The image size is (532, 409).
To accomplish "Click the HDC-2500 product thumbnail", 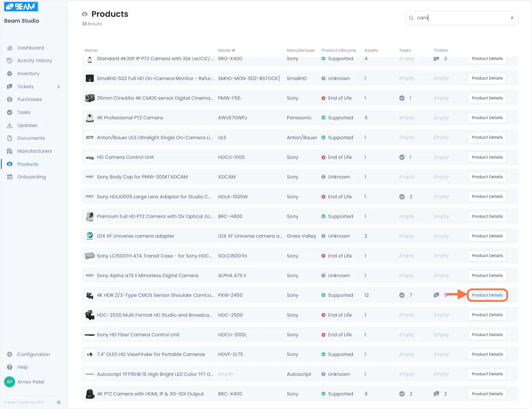I will pos(90,315).
